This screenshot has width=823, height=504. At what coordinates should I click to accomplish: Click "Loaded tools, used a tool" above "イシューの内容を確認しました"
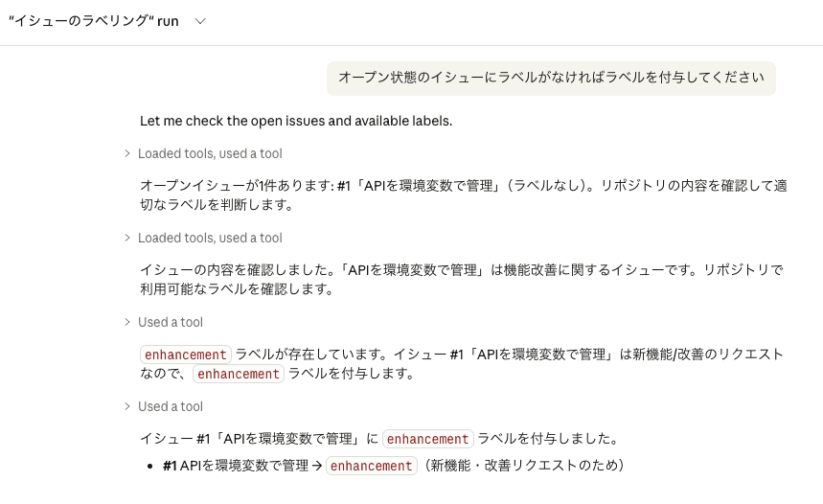click(210, 238)
